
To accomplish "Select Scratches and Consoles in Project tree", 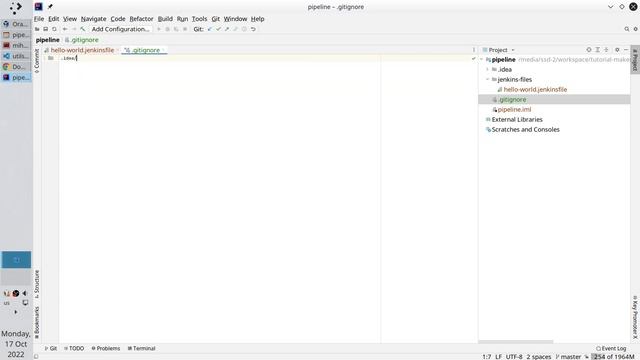I will [x=525, y=129].
